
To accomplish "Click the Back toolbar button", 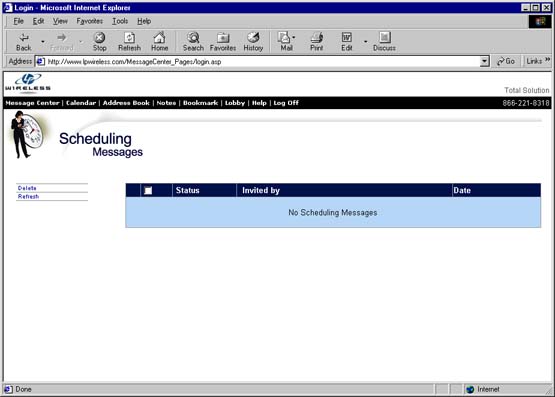I will [x=24, y=42].
